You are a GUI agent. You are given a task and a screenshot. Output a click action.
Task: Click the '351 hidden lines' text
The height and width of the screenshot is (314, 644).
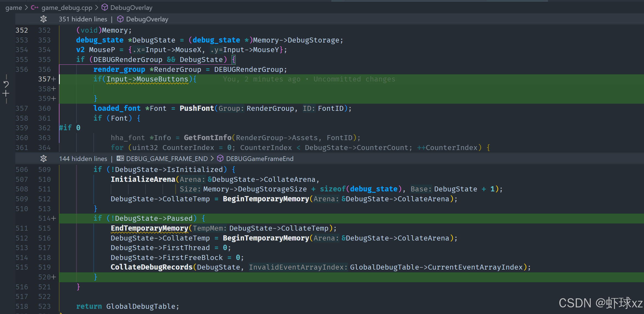coord(83,19)
